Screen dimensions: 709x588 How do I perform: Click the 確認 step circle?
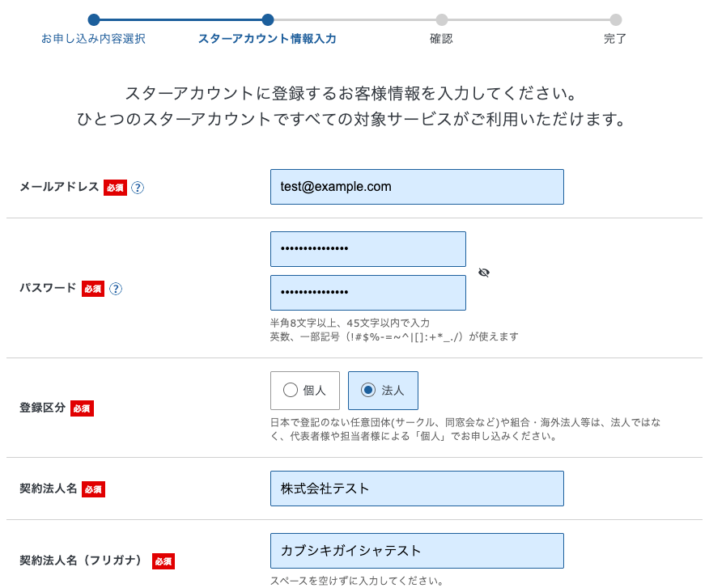tap(441, 20)
